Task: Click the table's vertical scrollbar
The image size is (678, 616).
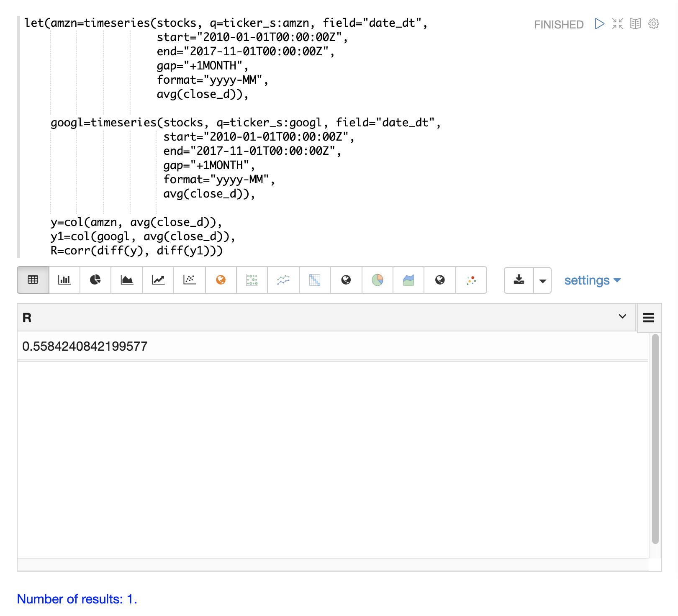Action: [x=655, y=439]
